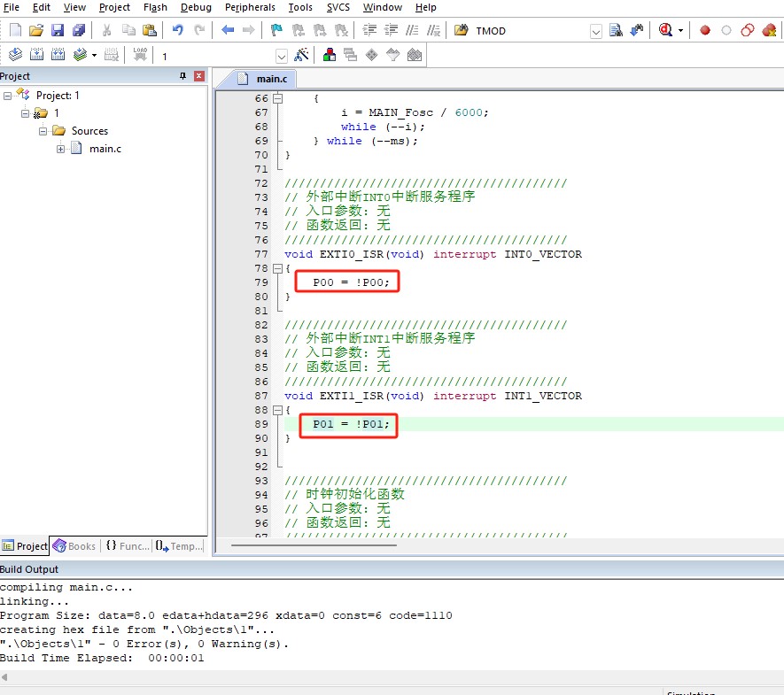
Task: Open file using the folder icon
Action: 36,30
